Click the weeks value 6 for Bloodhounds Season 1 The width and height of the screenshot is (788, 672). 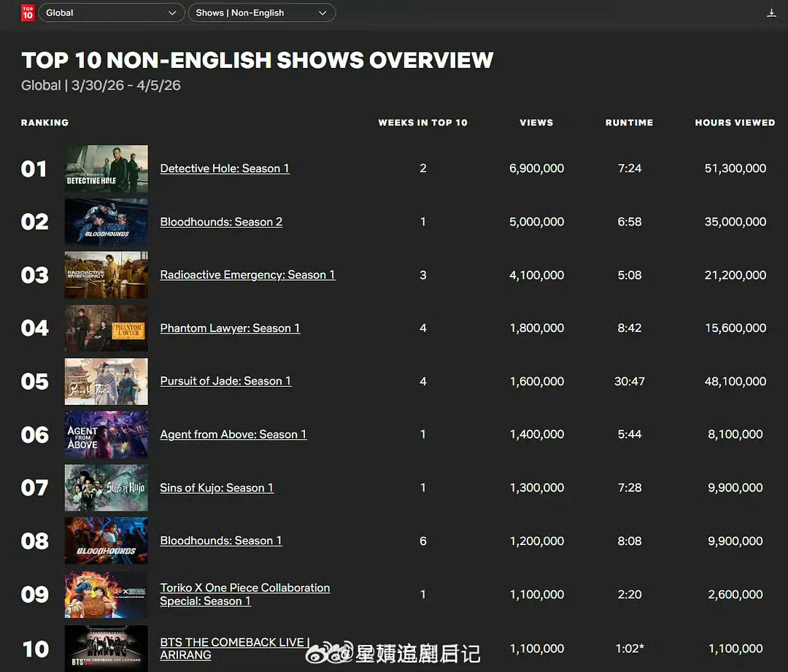pyautogui.click(x=423, y=541)
